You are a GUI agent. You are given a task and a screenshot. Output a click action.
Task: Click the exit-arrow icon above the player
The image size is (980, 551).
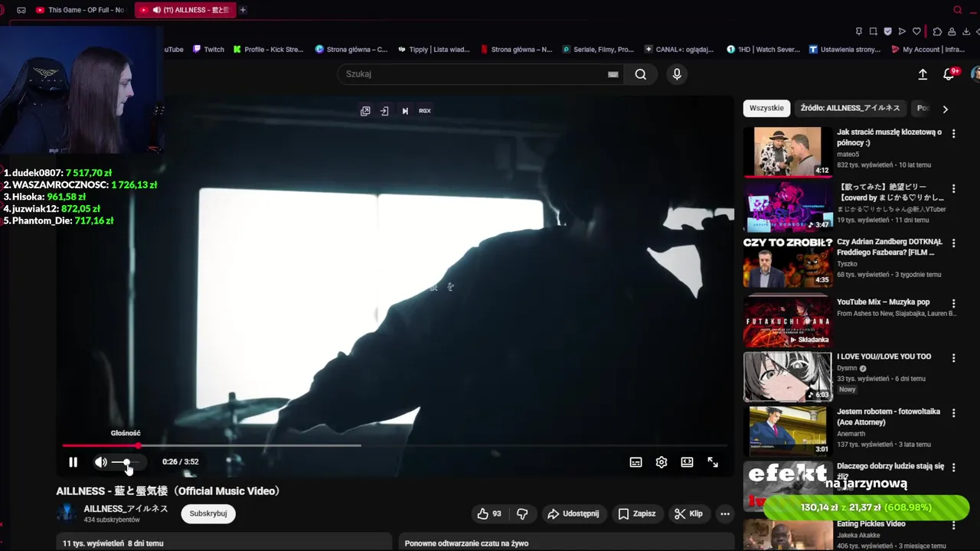pos(384,111)
